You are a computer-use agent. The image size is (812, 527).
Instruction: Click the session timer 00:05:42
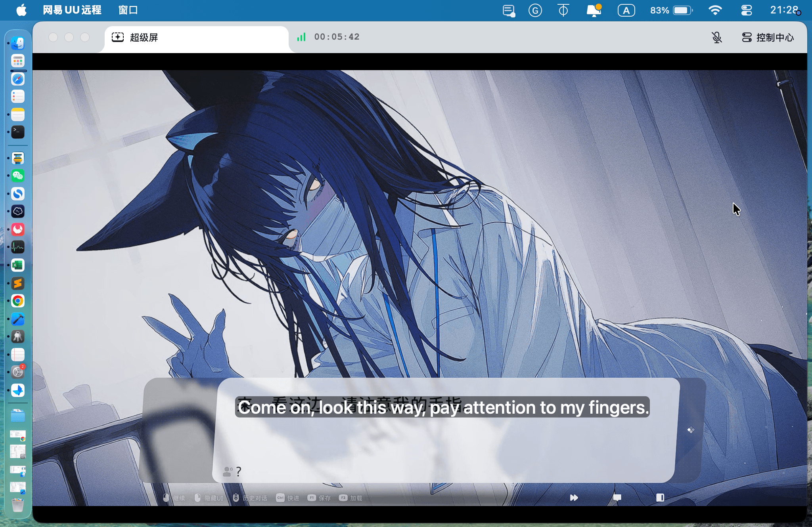337,37
